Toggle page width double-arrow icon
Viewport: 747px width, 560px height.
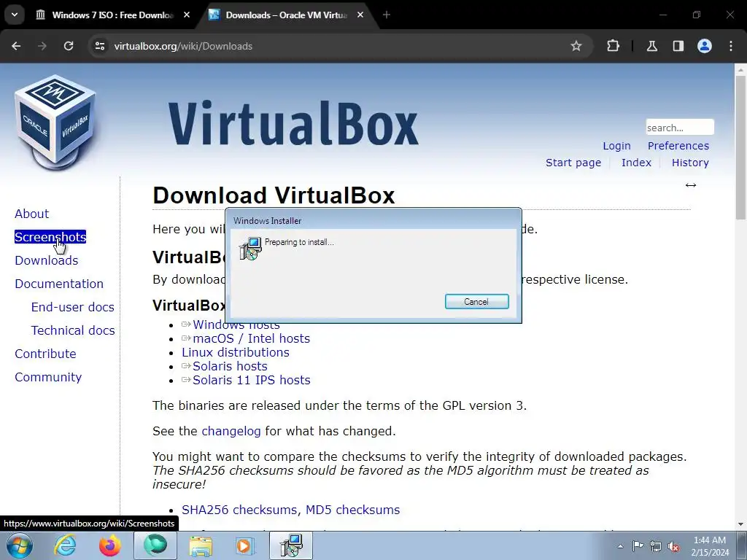click(x=691, y=185)
